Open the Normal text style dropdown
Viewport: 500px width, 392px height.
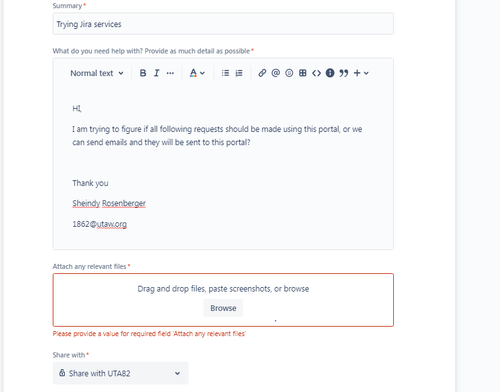point(97,73)
